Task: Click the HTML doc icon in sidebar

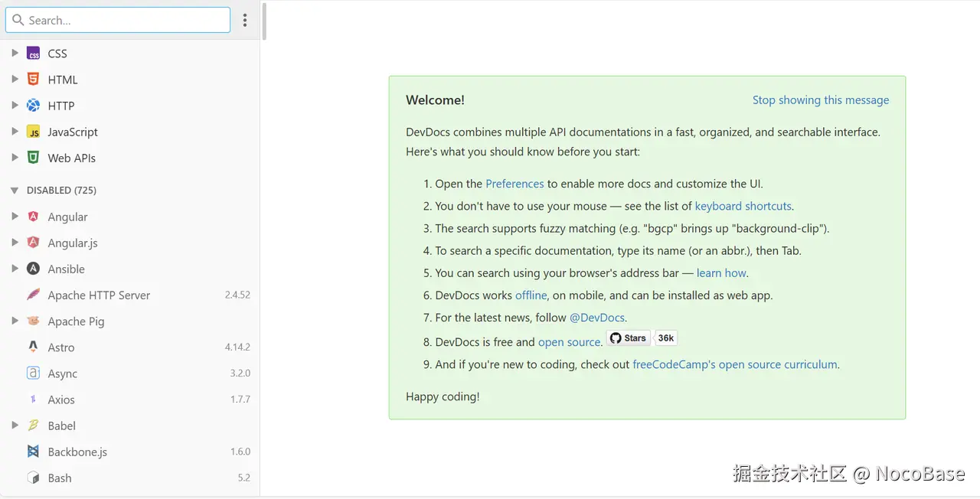Action: [x=33, y=79]
